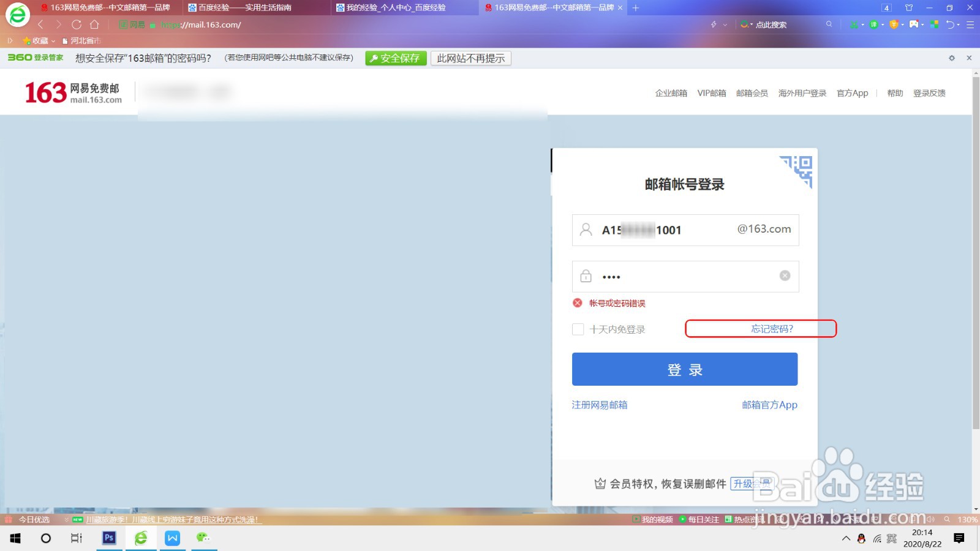
Task: Click the green scissors screenshot icon
Action: click(854, 24)
